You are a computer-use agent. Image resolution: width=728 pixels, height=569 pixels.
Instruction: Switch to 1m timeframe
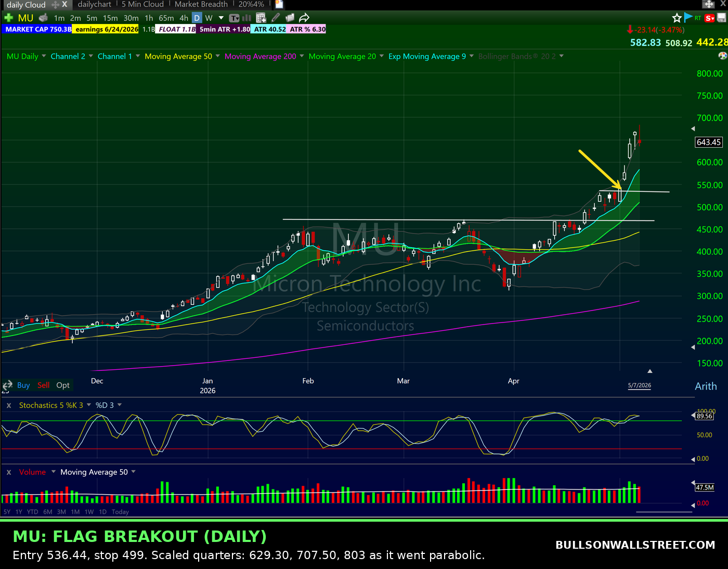coord(59,18)
